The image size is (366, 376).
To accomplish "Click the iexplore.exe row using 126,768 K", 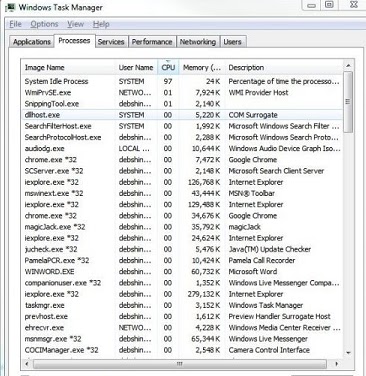I will pos(182,182).
